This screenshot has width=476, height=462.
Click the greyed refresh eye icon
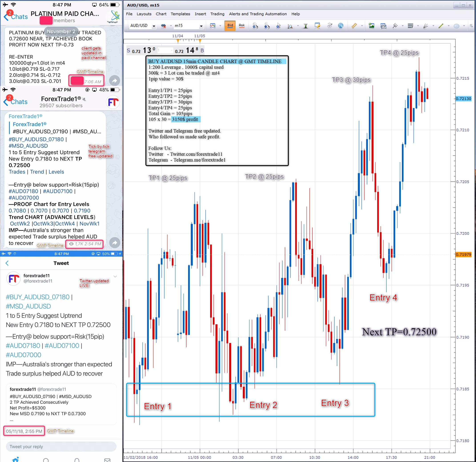pyautogui.click(x=329, y=26)
